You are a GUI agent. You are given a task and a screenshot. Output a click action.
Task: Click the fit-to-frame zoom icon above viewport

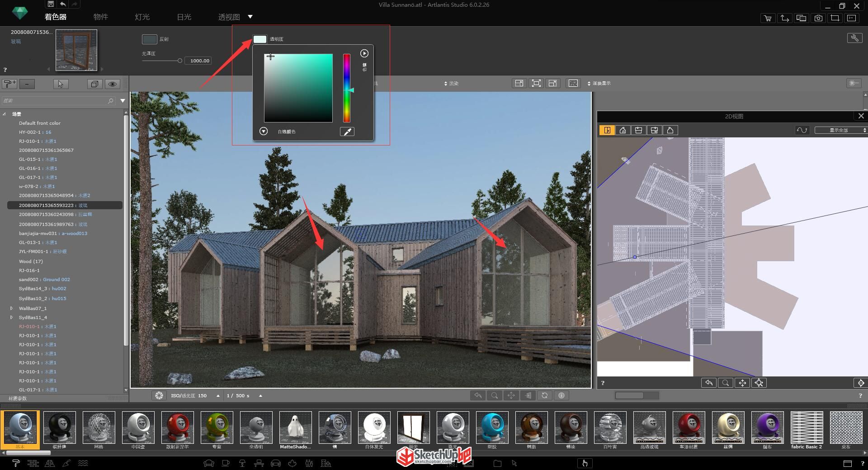point(536,83)
